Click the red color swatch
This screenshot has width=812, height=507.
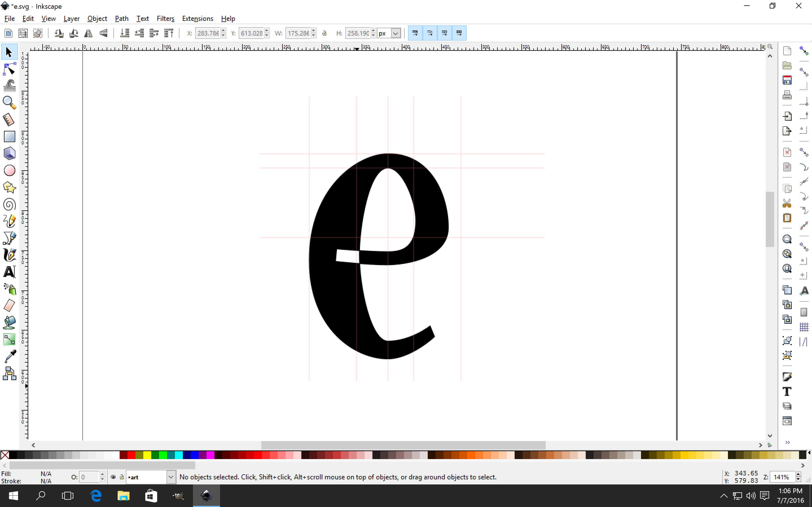[131, 455]
